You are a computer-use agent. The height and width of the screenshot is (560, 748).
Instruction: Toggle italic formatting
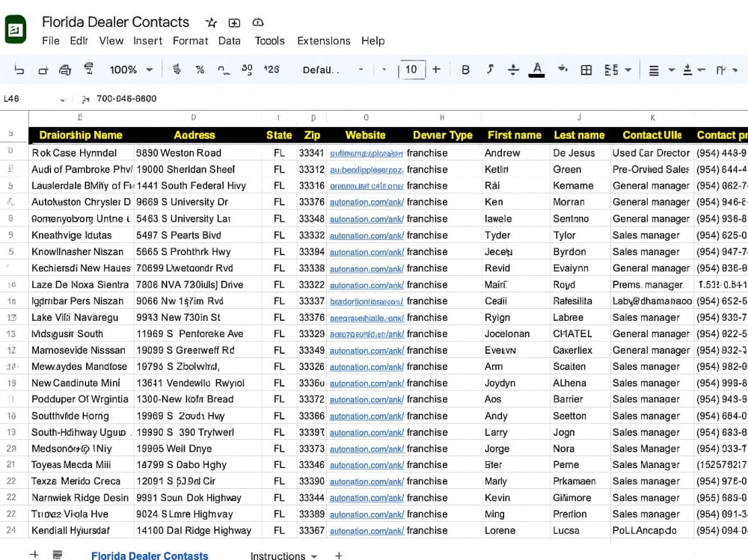tap(489, 70)
